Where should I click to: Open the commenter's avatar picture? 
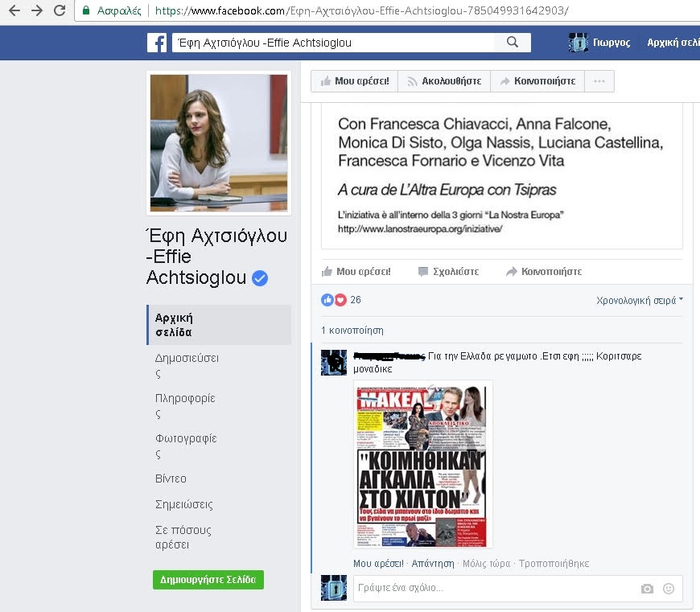[x=333, y=363]
